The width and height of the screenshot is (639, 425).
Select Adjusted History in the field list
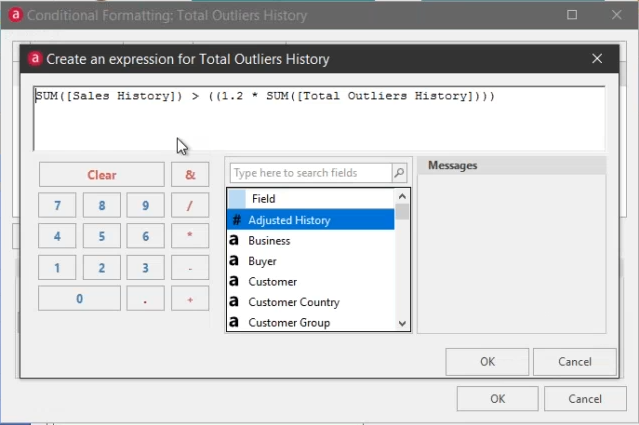311,220
